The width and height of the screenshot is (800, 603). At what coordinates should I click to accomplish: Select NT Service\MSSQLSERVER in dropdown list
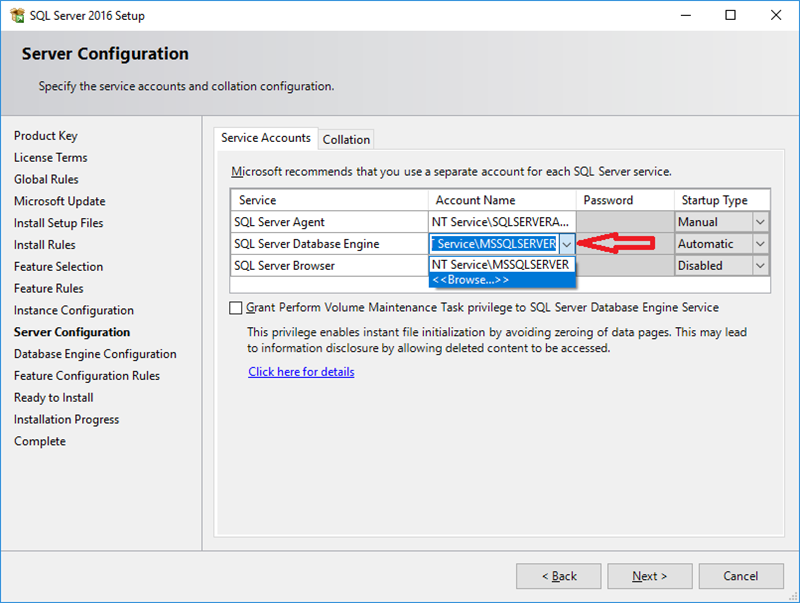click(x=500, y=265)
